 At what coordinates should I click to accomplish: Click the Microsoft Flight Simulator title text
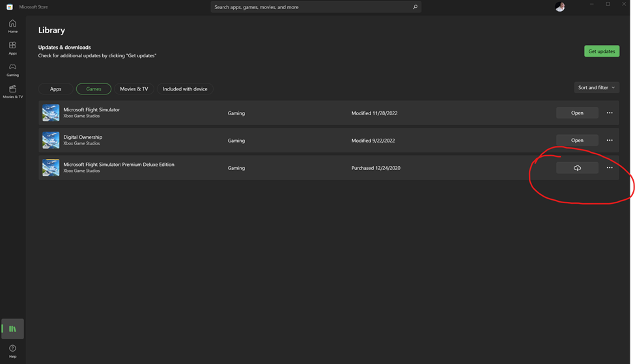92,110
